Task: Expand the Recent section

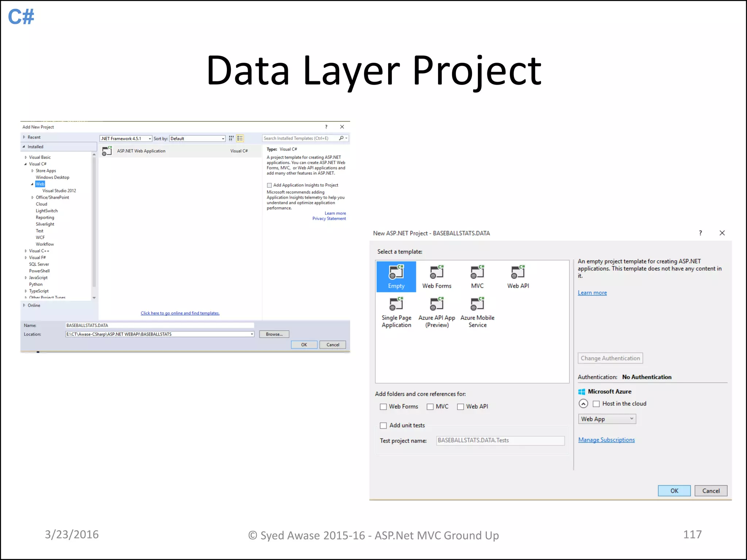Action: tap(24, 137)
